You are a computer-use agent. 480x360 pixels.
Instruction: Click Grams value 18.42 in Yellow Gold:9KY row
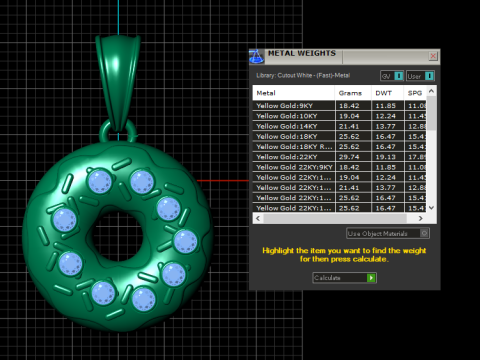pyautogui.click(x=349, y=106)
